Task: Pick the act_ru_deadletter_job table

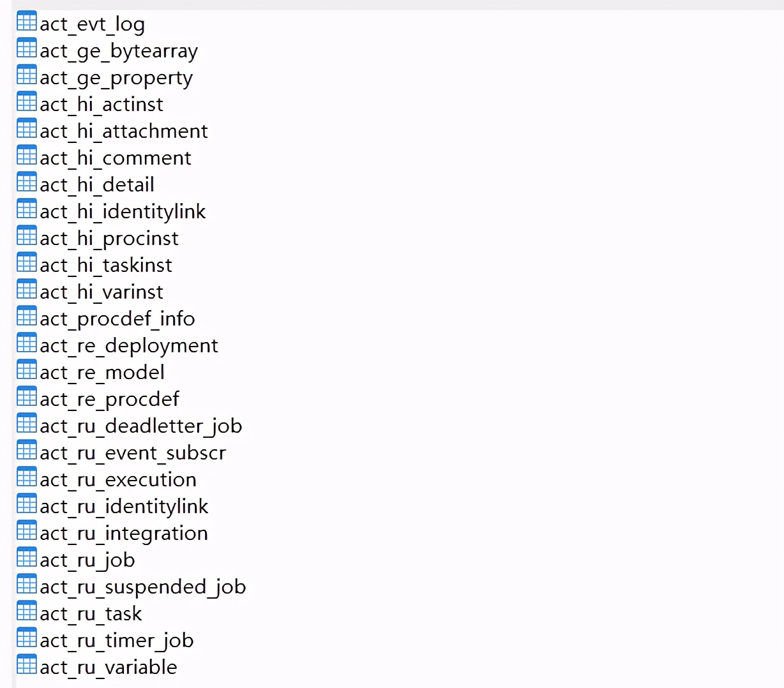Action: (x=140, y=426)
